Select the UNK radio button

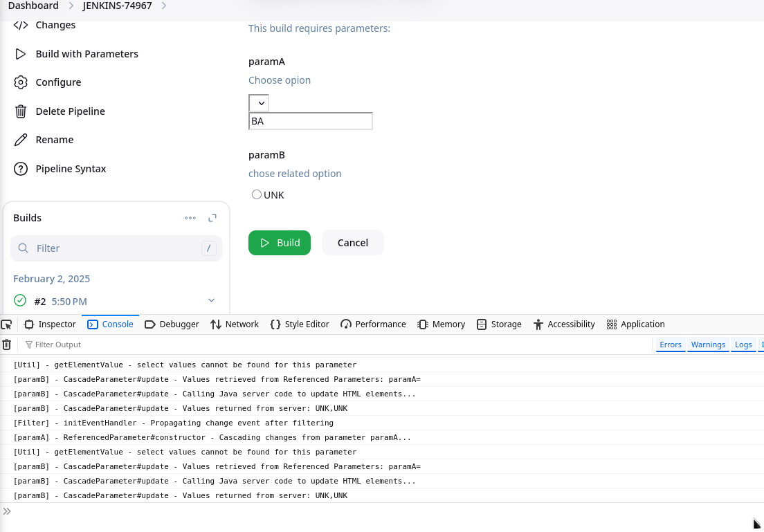tap(257, 195)
